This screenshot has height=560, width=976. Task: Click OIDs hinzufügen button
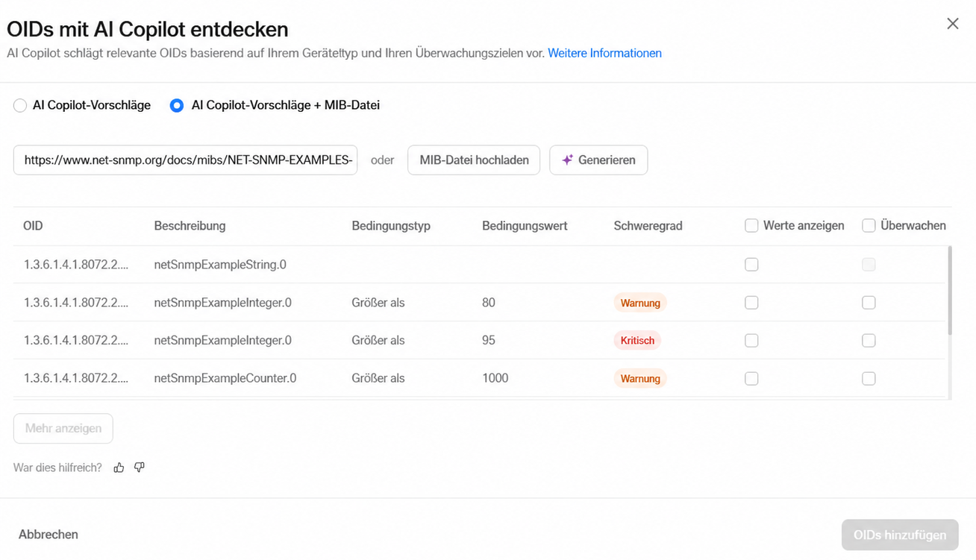(x=900, y=535)
